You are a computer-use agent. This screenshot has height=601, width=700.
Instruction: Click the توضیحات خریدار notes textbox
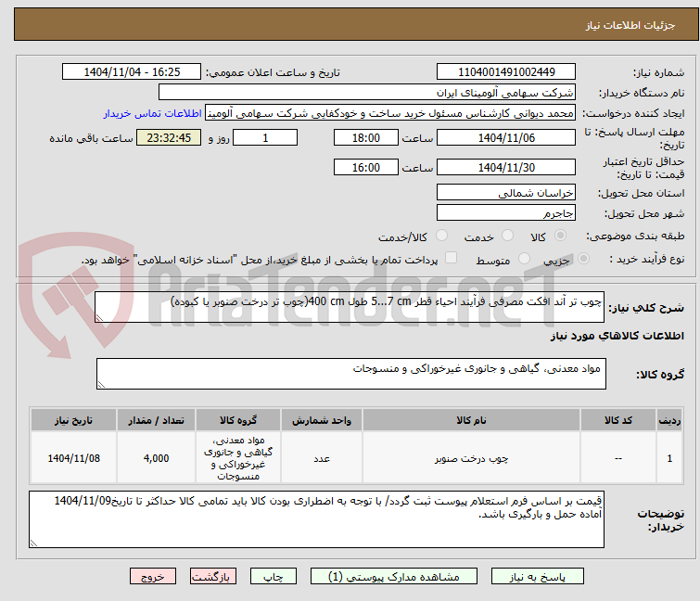[x=316, y=519]
